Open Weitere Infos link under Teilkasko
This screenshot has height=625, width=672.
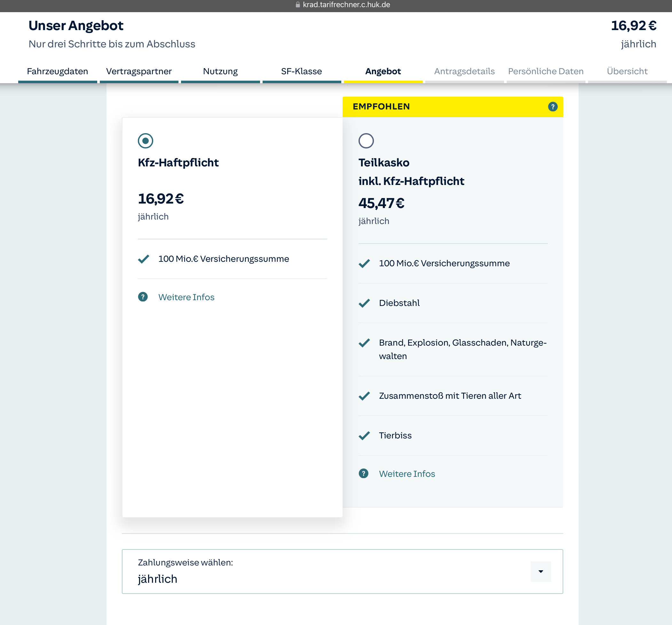click(407, 474)
